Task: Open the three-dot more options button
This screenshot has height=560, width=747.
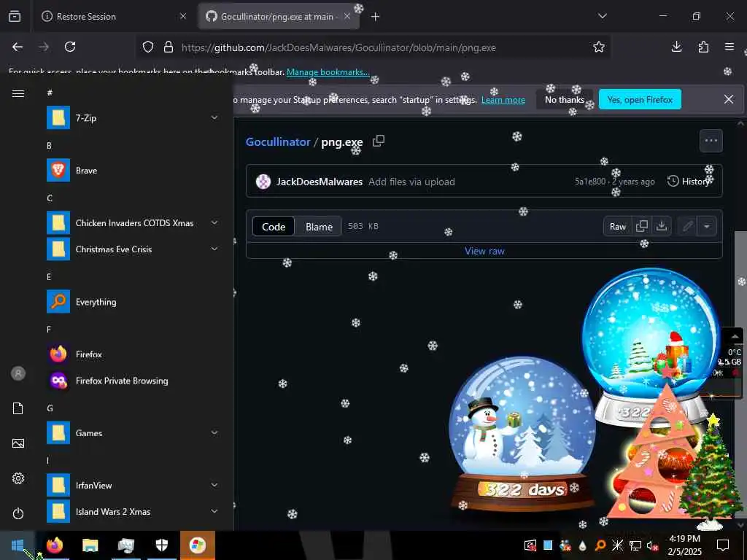Action: pos(711,141)
